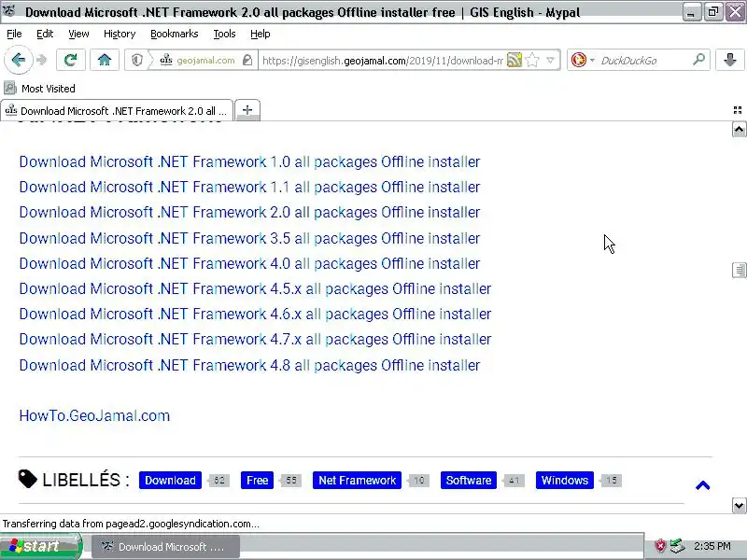747x560 pixels.
Task: Open .NET Framework 4.5.x offline installer link
Action: point(255,288)
